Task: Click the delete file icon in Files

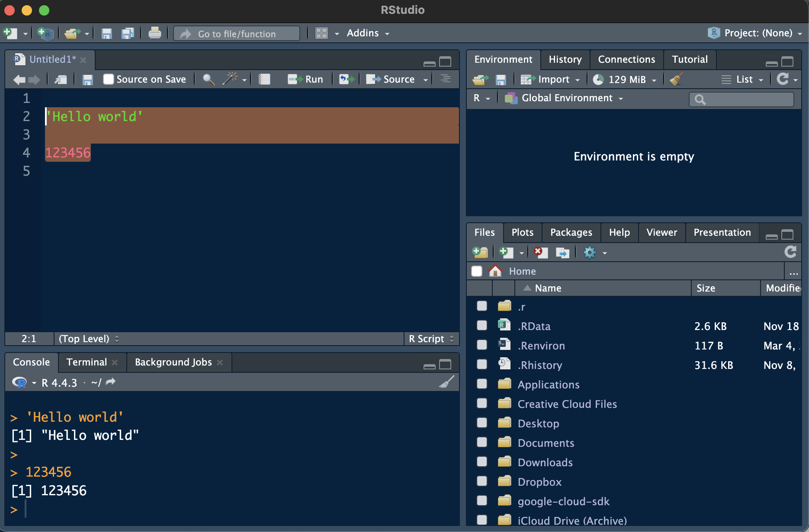Action: click(540, 252)
